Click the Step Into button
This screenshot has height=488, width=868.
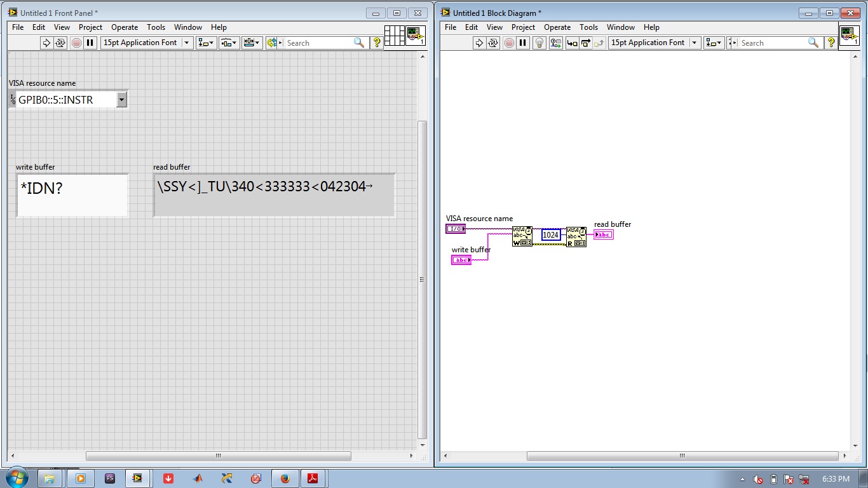(x=572, y=43)
